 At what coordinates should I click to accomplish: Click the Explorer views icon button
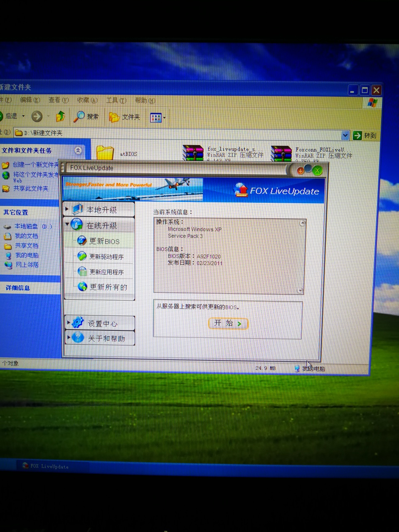155,118
